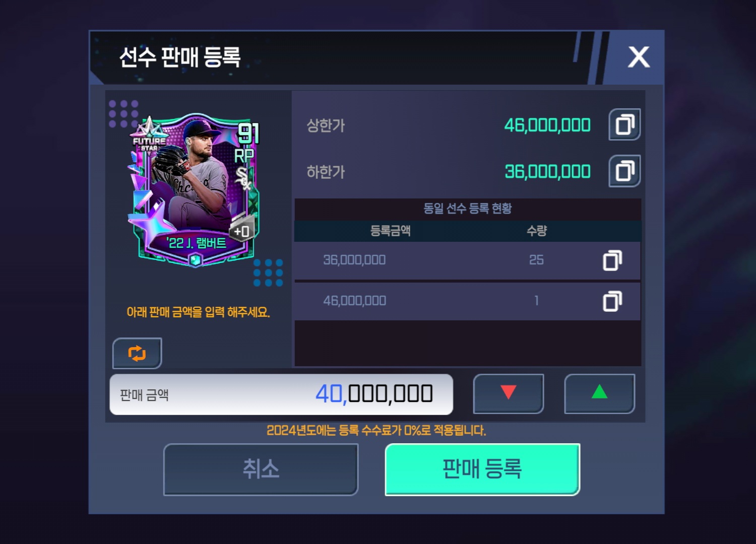Copy the 상한가 46,000,000 price
The width and height of the screenshot is (756, 544).
(624, 124)
